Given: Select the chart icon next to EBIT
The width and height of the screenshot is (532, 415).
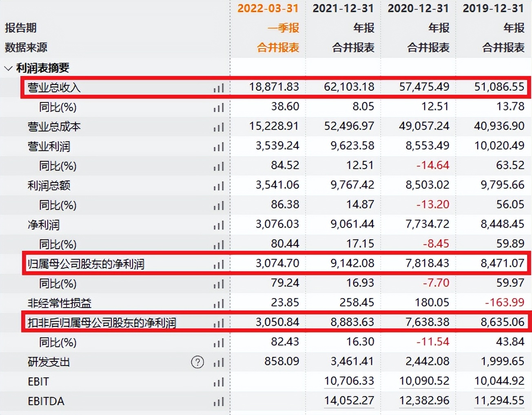Looking at the screenshot, I should coord(219,382).
